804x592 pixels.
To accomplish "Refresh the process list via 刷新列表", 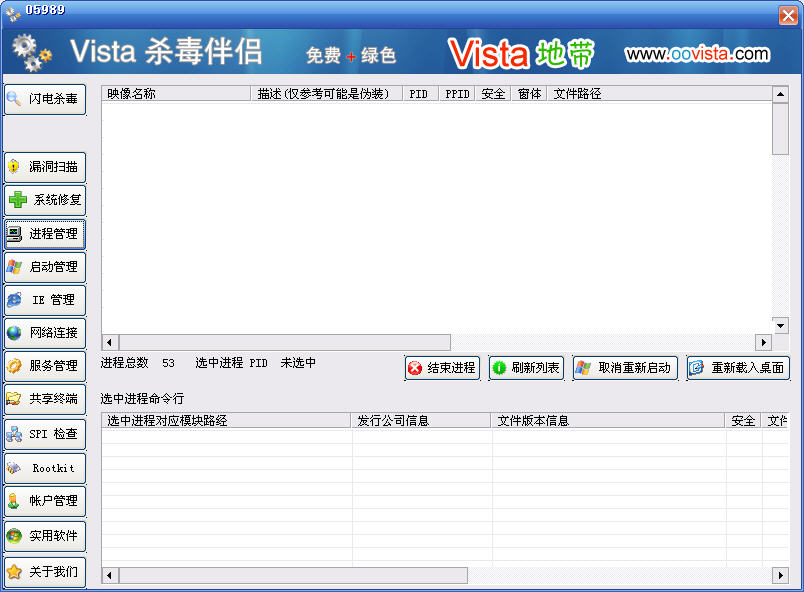I will coord(527,368).
